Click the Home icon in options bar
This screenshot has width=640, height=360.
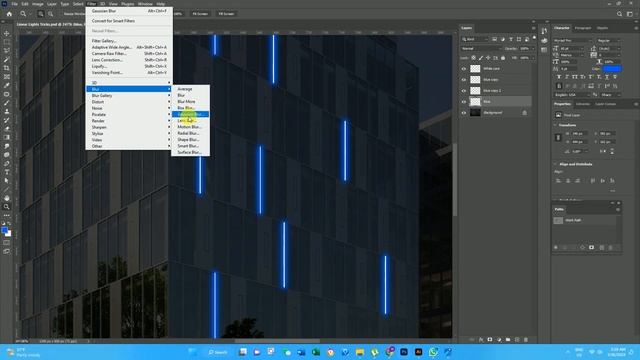pos(9,14)
